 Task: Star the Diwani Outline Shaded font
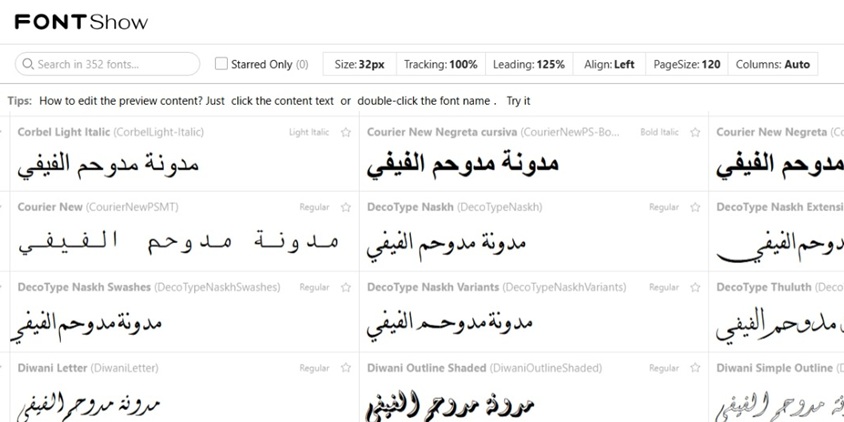pyautogui.click(x=696, y=368)
